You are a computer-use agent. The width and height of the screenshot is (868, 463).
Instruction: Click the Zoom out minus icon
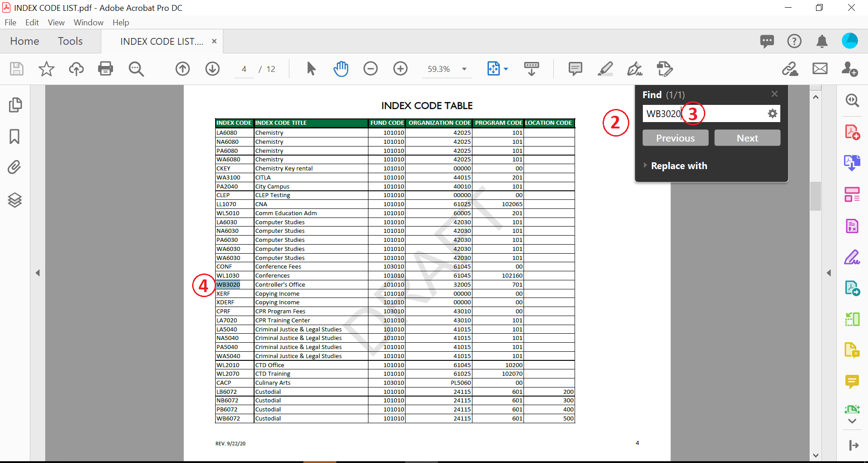[370, 69]
